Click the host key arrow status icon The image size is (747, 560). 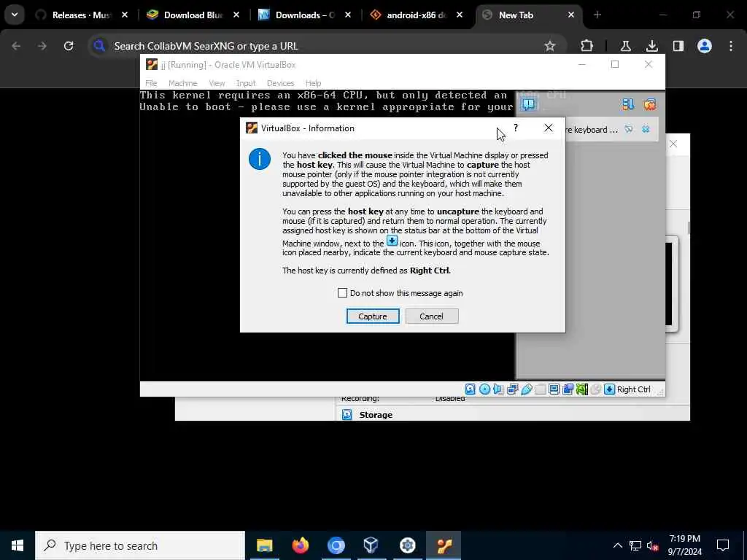click(x=609, y=389)
